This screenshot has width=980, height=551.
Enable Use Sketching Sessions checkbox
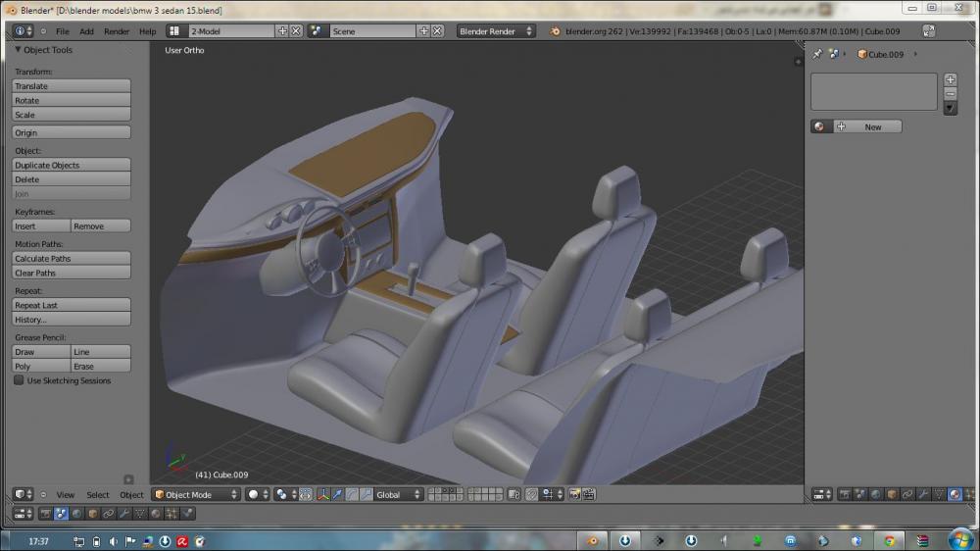click(x=19, y=380)
